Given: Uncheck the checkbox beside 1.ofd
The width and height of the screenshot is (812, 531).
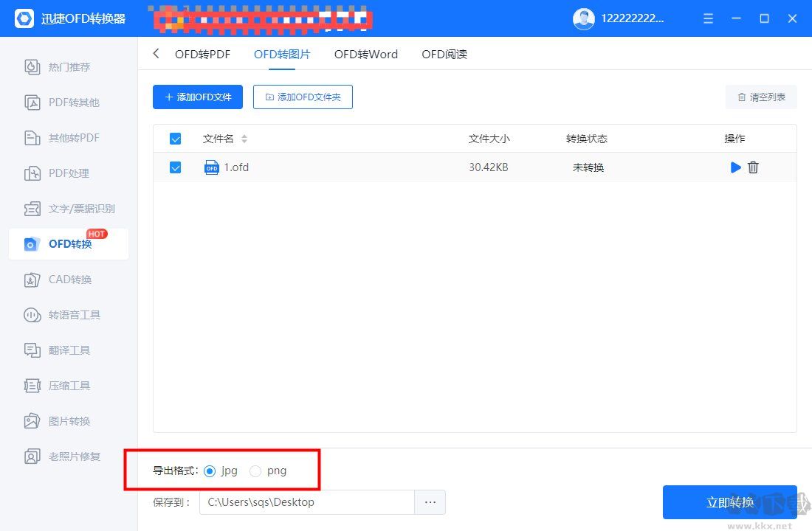Looking at the screenshot, I should click(x=176, y=167).
